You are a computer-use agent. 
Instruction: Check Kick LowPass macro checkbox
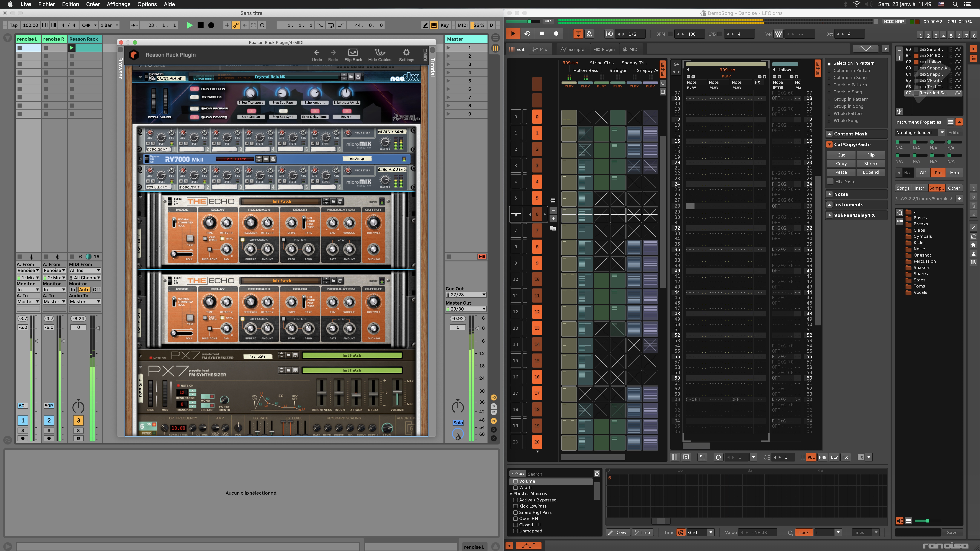pyautogui.click(x=515, y=506)
